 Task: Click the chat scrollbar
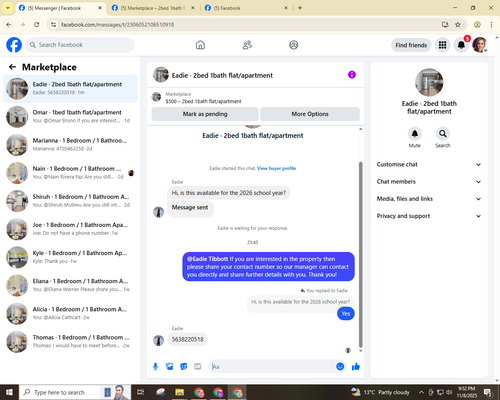coord(360,255)
